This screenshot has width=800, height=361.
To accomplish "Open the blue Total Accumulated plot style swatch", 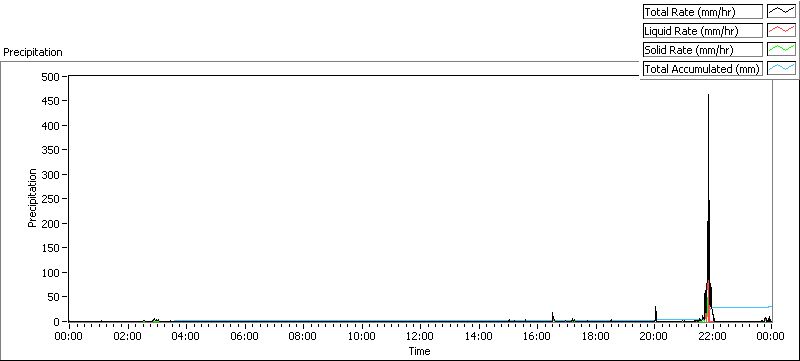I will coord(781,69).
